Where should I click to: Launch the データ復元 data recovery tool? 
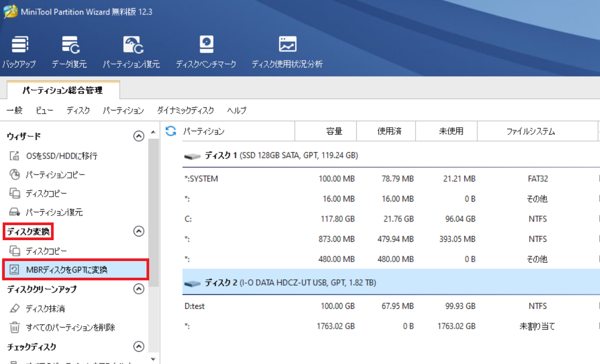pyautogui.click(x=69, y=53)
